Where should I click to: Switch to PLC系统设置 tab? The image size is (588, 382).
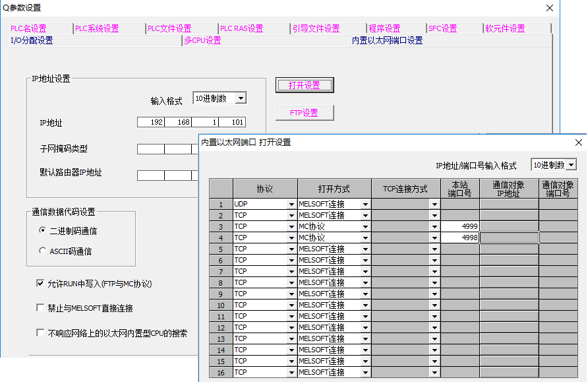tap(97, 28)
